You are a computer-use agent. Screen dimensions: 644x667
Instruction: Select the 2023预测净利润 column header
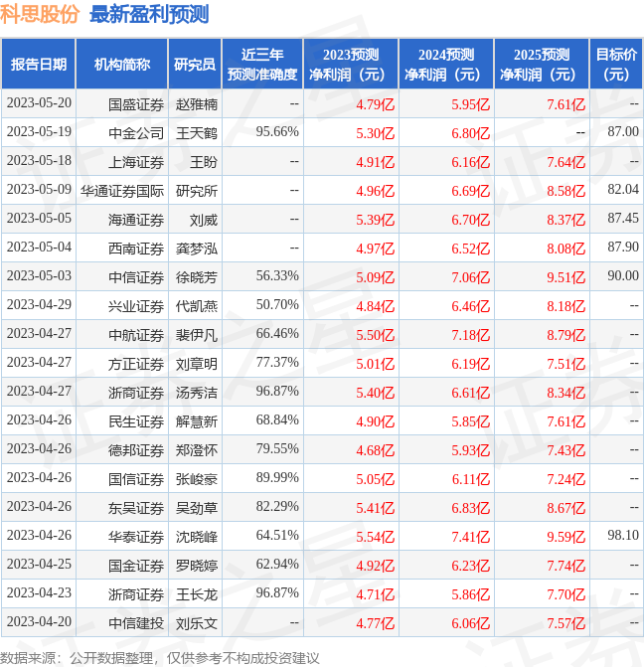point(351,65)
